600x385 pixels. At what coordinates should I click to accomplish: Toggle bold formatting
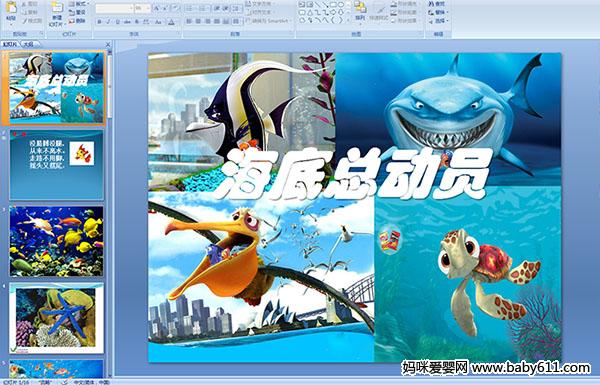tap(99, 22)
